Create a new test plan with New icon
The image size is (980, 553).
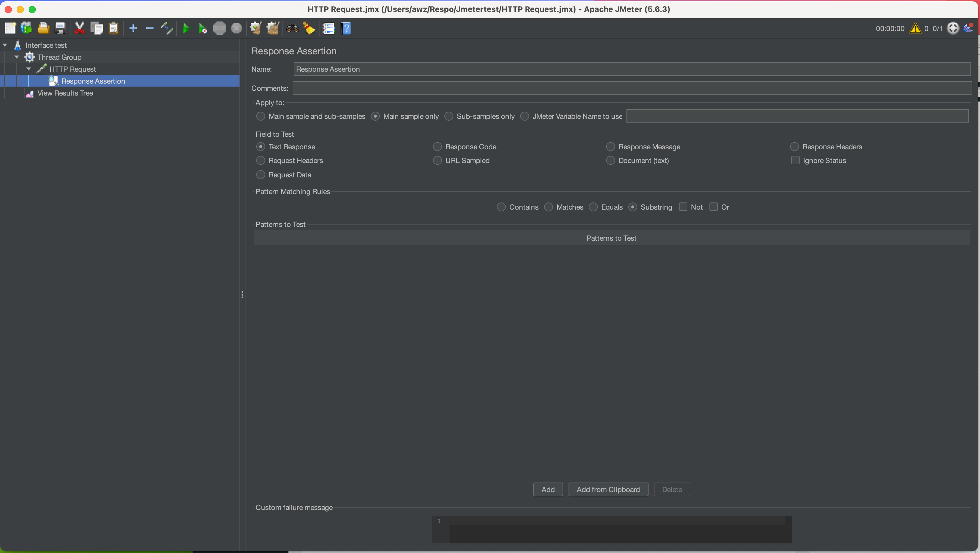point(10,28)
